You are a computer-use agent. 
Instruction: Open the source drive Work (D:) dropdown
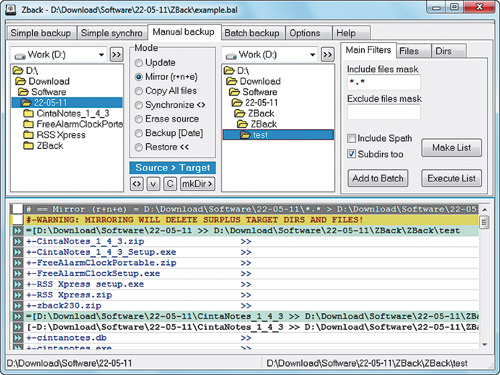(x=101, y=54)
